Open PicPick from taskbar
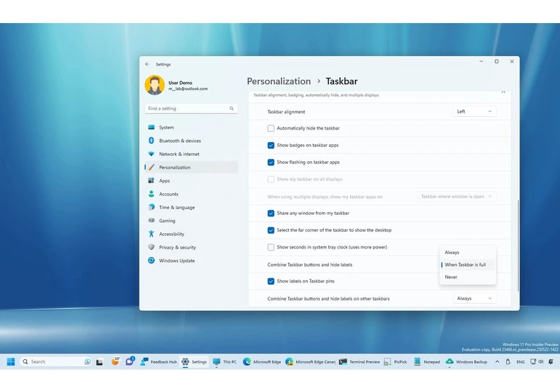 [x=395, y=362]
